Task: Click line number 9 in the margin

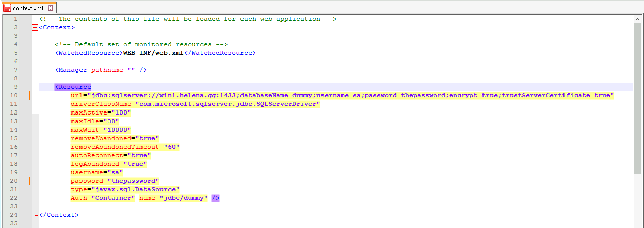Action: (15, 87)
